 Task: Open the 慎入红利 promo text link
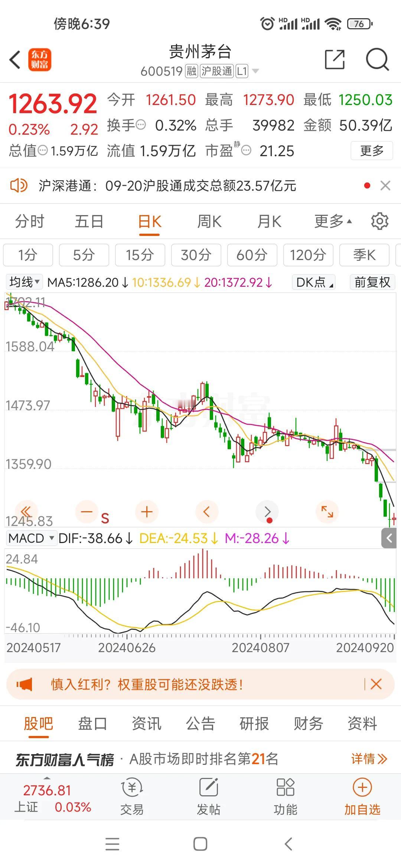(x=147, y=684)
